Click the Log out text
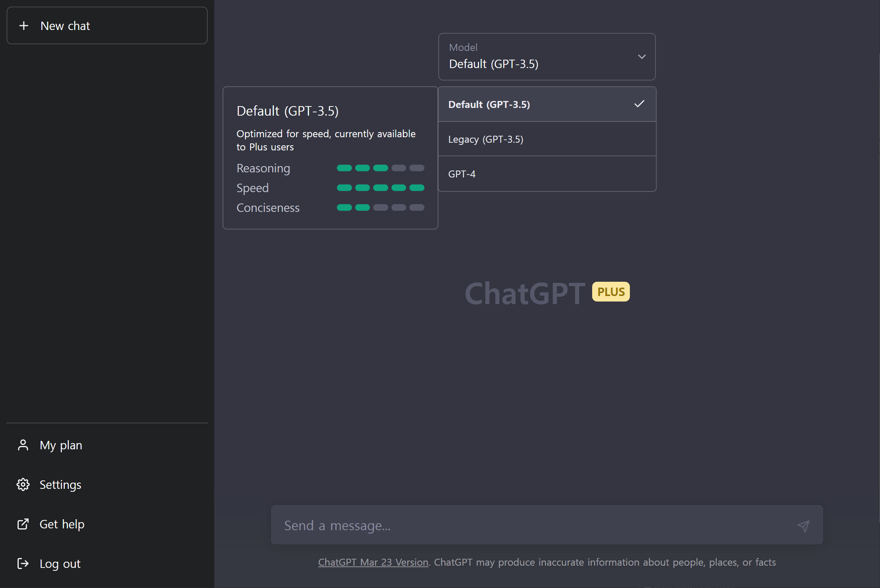880x588 pixels. point(60,563)
